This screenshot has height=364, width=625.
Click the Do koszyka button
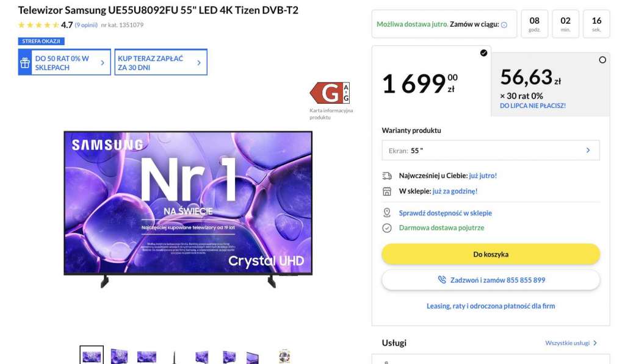tap(490, 254)
